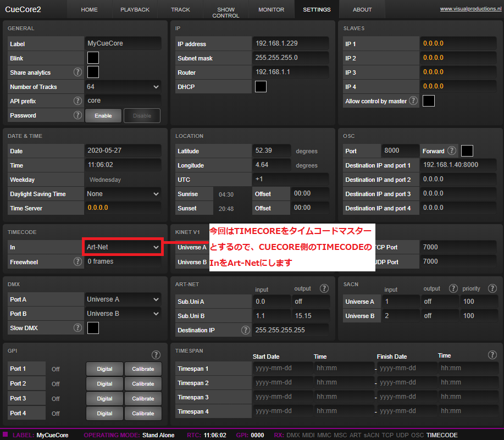Viewport: 504px width, 440px height.
Task: Click the Longitude value field
Action: click(x=272, y=165)
